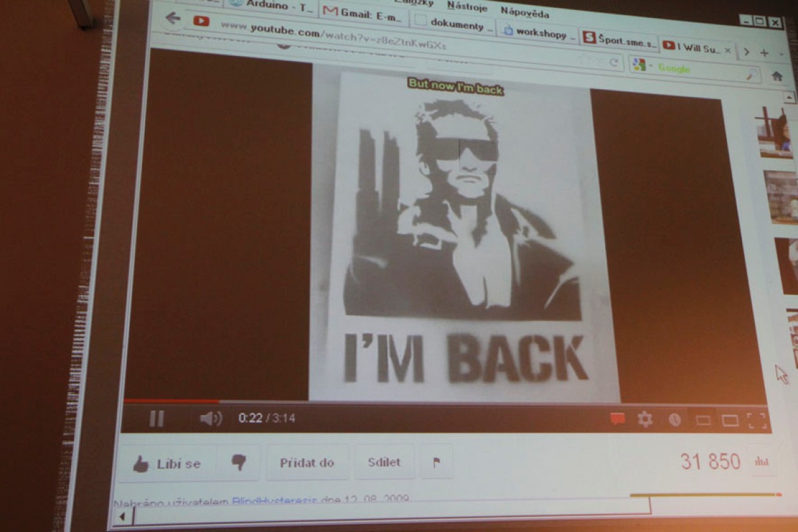Open uploader BlindHysteresis channel link
798x532 pixels.
[x=275, y=501]
